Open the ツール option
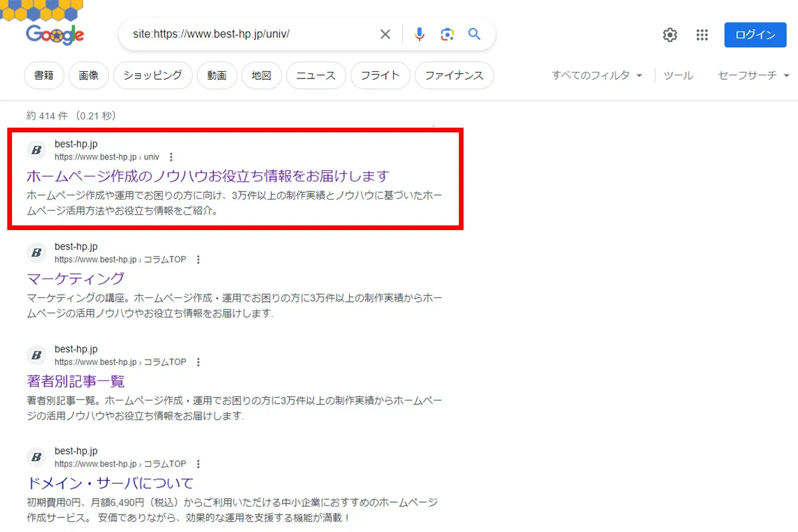 [678, 76]
